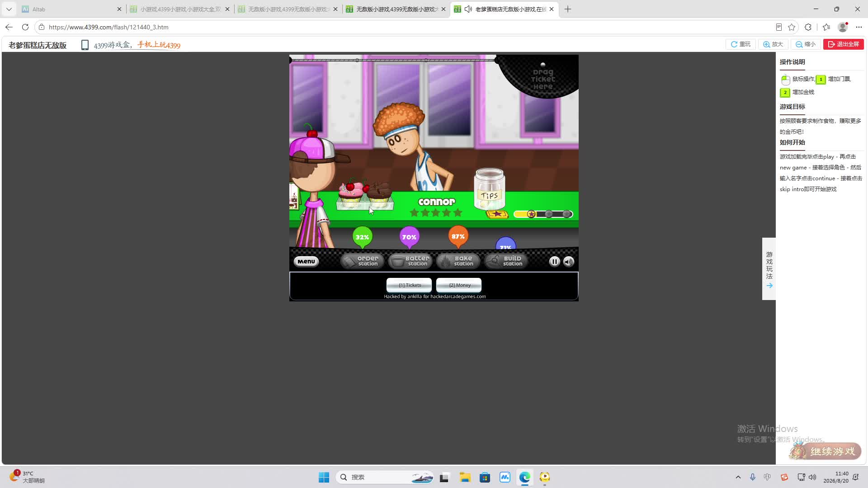Select the cupcake tray on the counter
The height and width of the screenshot is (488, 868).
click(x=365, y=194)
